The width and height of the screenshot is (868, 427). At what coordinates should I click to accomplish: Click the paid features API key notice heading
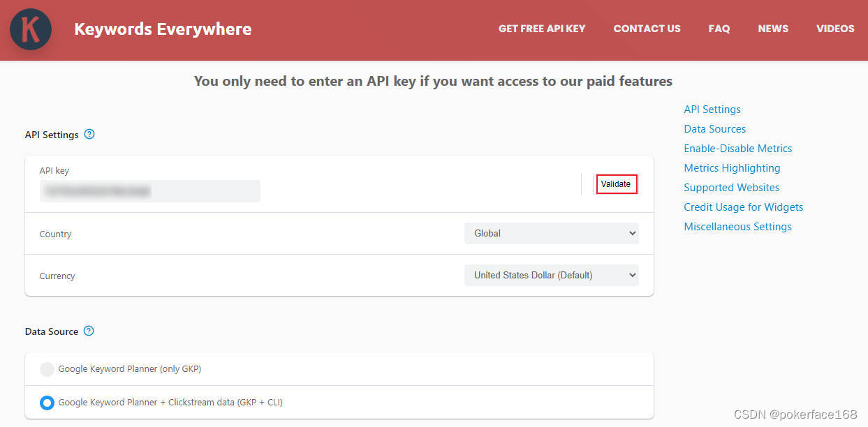click(x=433, y=81)
